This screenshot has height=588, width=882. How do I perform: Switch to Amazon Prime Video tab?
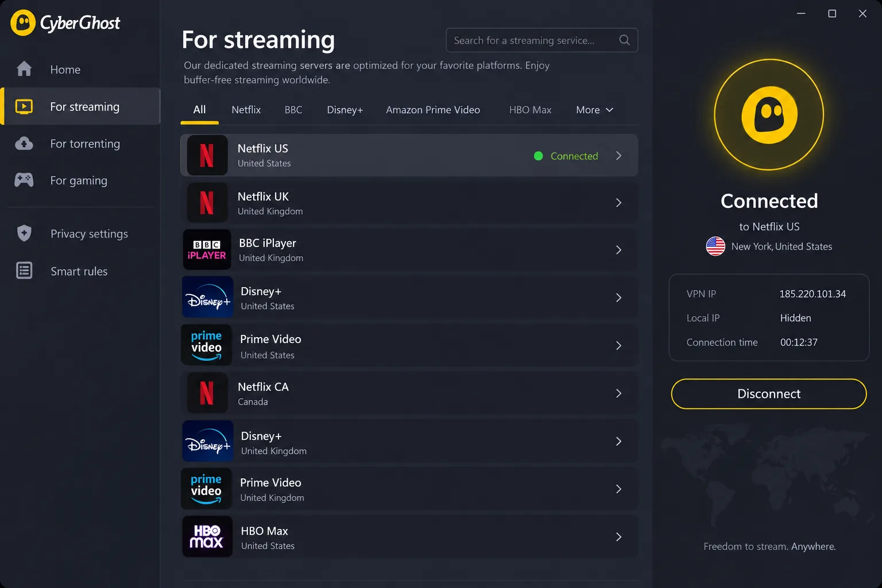(x=433, y=110)
